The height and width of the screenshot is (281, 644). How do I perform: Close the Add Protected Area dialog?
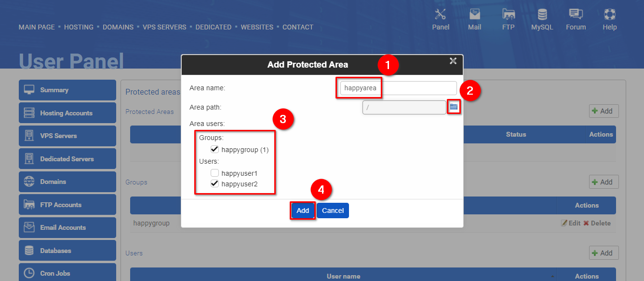click(453, 61)
